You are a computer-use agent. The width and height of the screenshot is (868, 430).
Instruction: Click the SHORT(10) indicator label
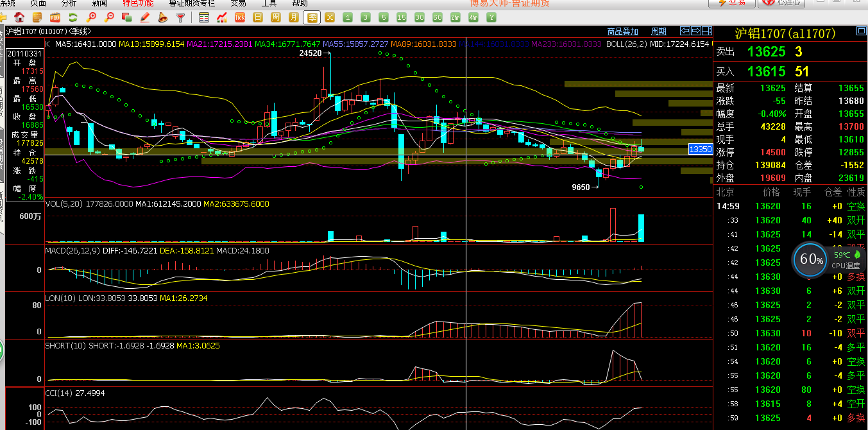click(65, 345)
